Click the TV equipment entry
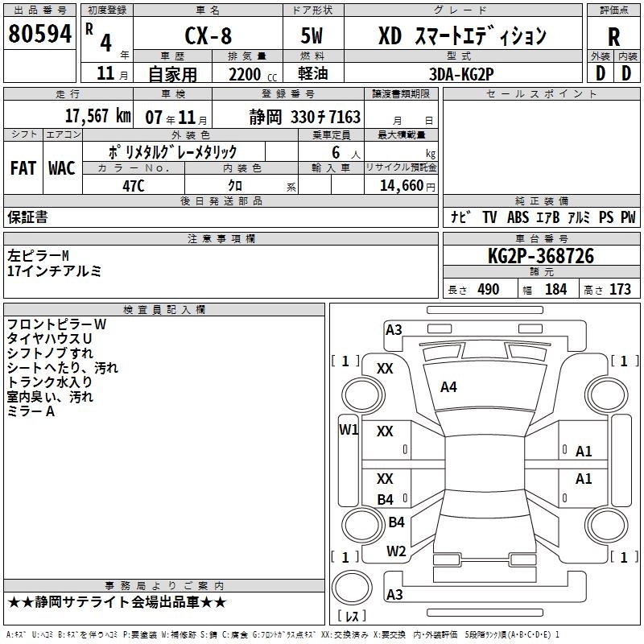This screenshot has height=644, width=644. (x=489, y=217)
